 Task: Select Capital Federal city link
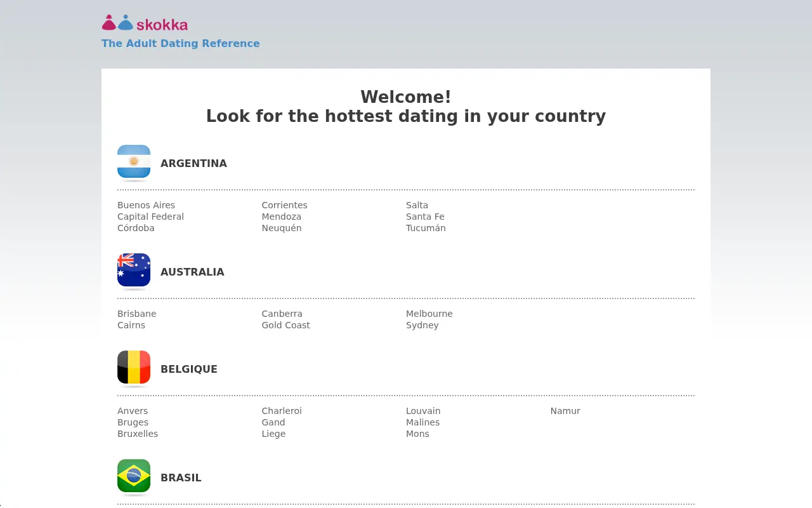(150, 217)
